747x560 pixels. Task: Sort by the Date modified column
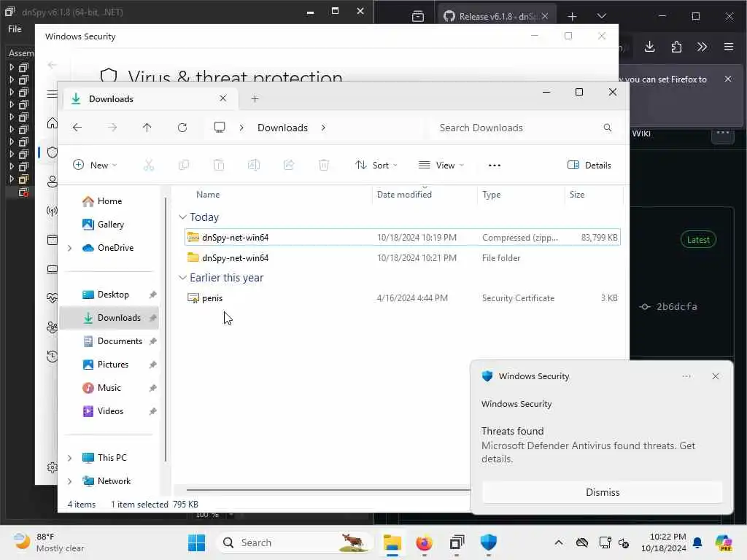[404, 194]
